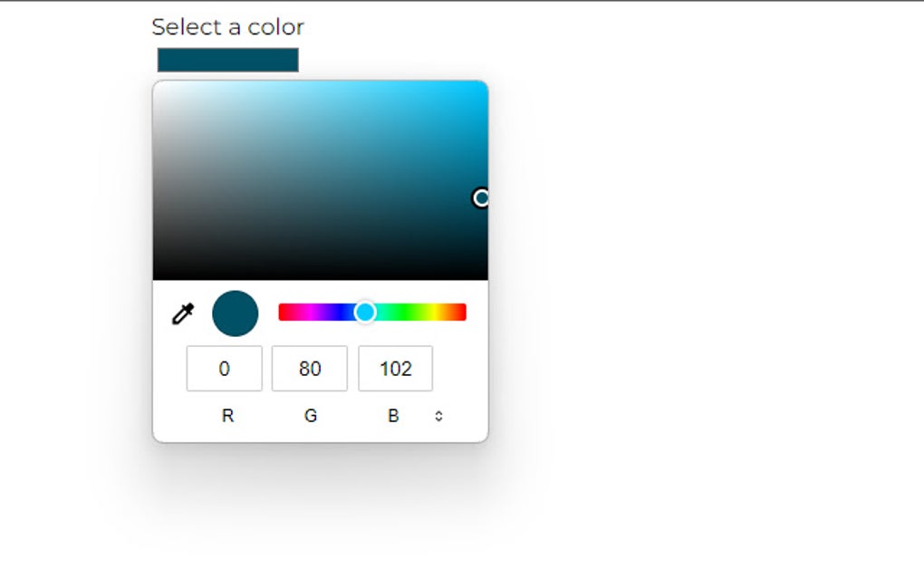Click the G column label
Image resolution: width=924 pixels, height=578 pixels.
point(310,416)
